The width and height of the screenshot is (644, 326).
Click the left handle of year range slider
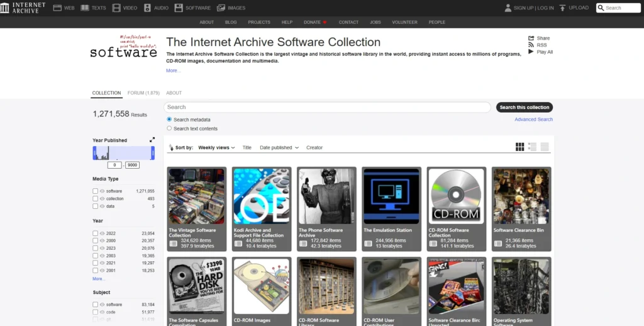94,153
